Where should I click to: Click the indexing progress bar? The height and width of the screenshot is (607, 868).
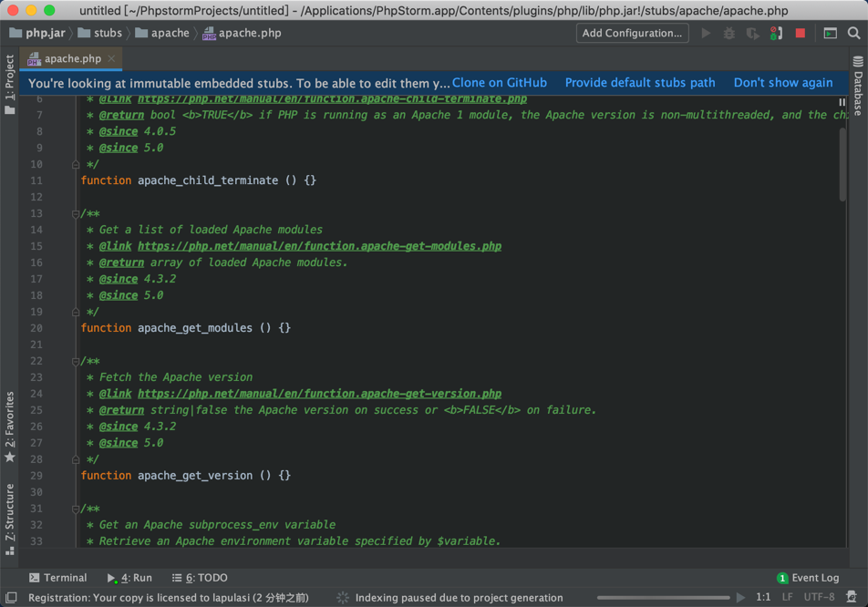pyautogui.click(x=666, y=598)
